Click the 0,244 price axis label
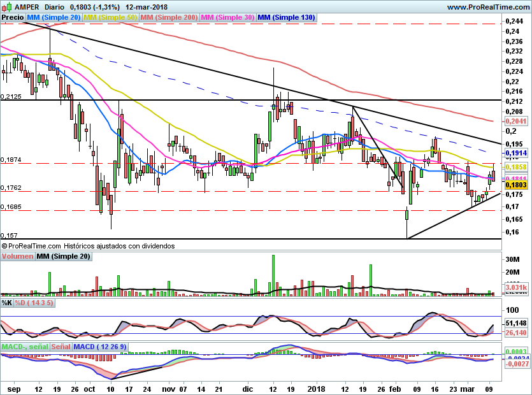Viewport: 532px width, 395px height. pos(514,22)
